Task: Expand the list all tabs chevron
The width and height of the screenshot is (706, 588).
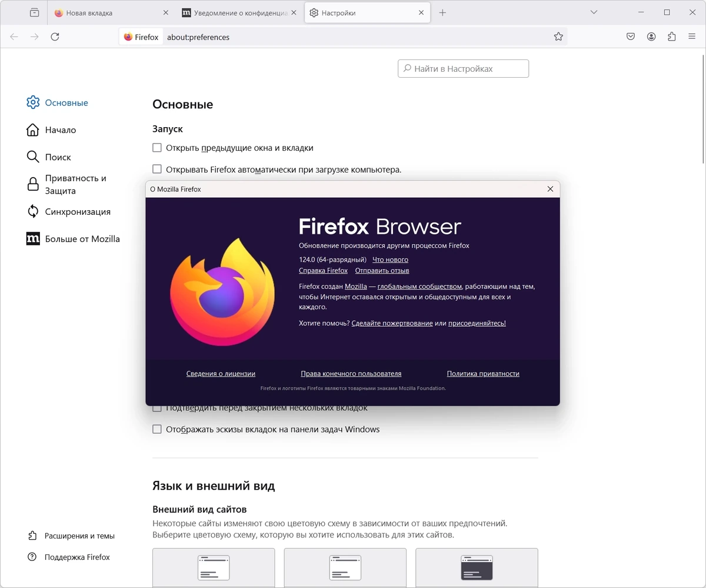Action: (594, 12)
